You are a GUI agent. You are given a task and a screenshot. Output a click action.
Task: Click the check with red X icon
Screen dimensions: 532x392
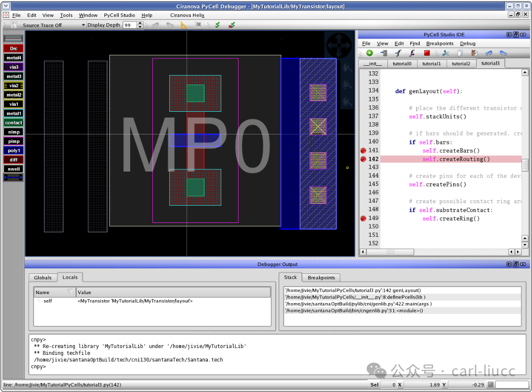pos(232,25)
